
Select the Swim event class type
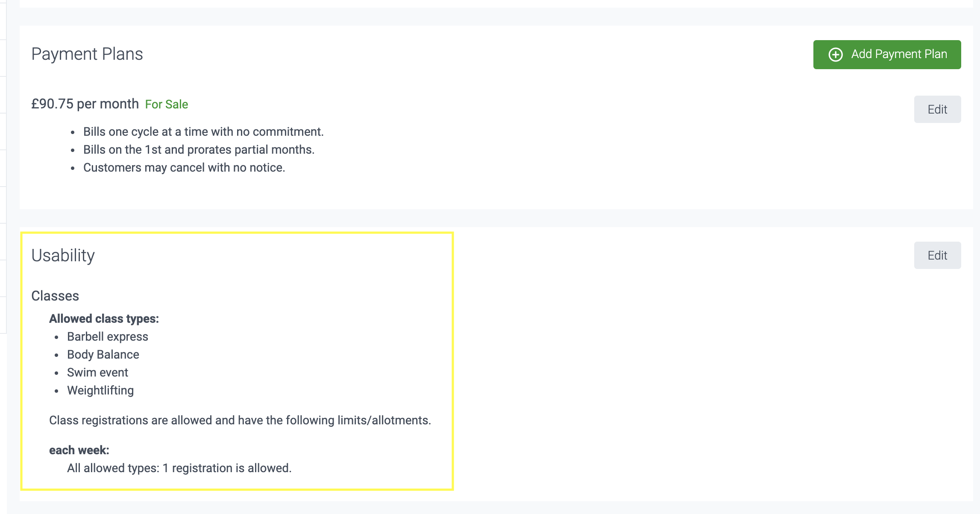click(x=97, y=372)
